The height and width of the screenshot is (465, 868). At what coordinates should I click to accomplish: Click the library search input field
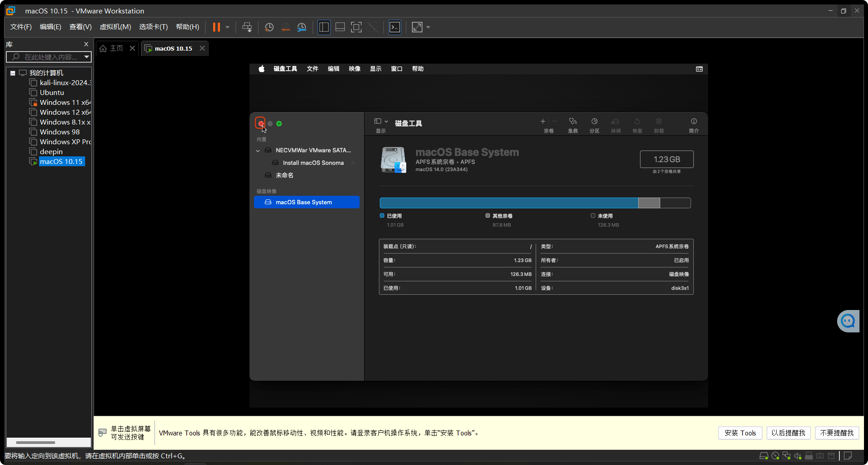(49, 57)
